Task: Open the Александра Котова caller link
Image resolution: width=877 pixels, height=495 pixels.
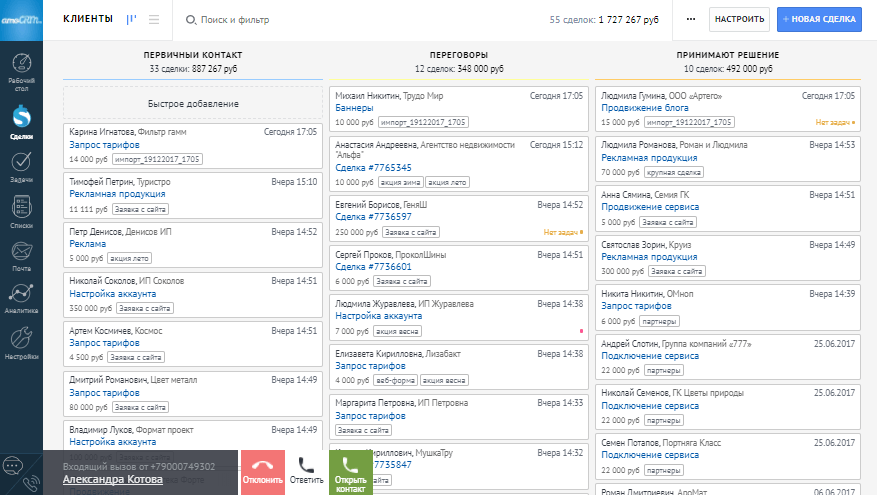Action: tap(112, 480)
